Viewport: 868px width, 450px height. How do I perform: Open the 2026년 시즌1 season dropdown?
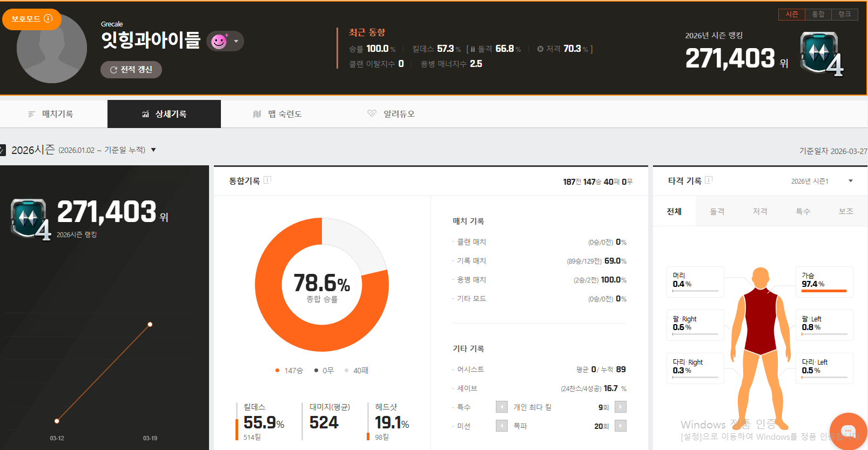coord(850,181)
